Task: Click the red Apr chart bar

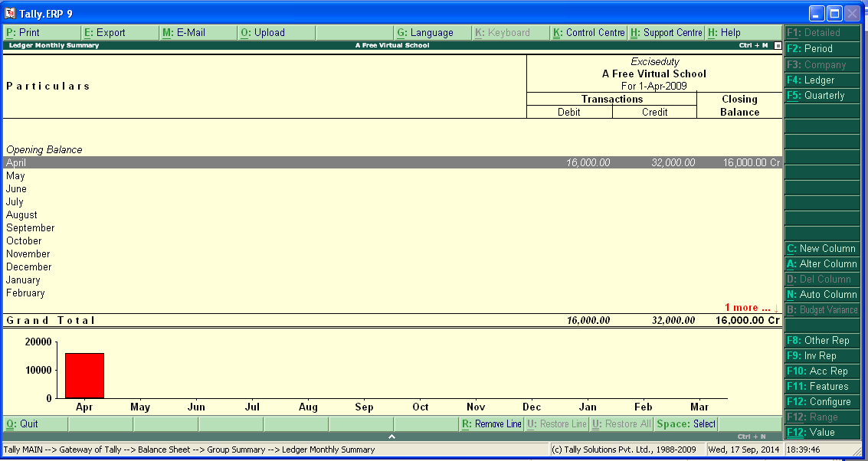Action: tap(85, 375)
